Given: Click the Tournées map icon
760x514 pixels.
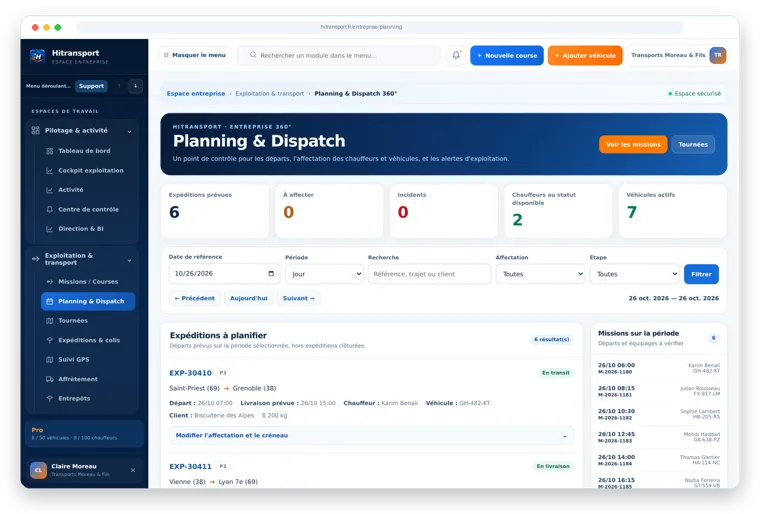Looking at the screenshot, I should (x=49, y=321).
